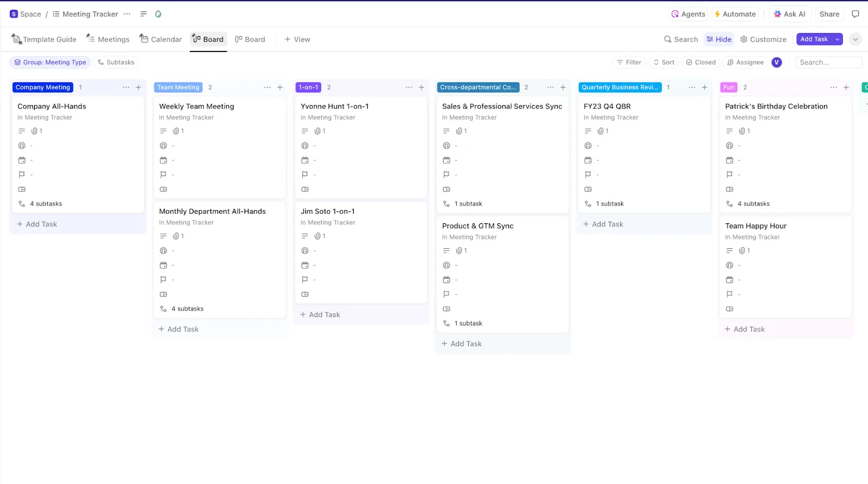Click the Add Task button

[814, 39]
